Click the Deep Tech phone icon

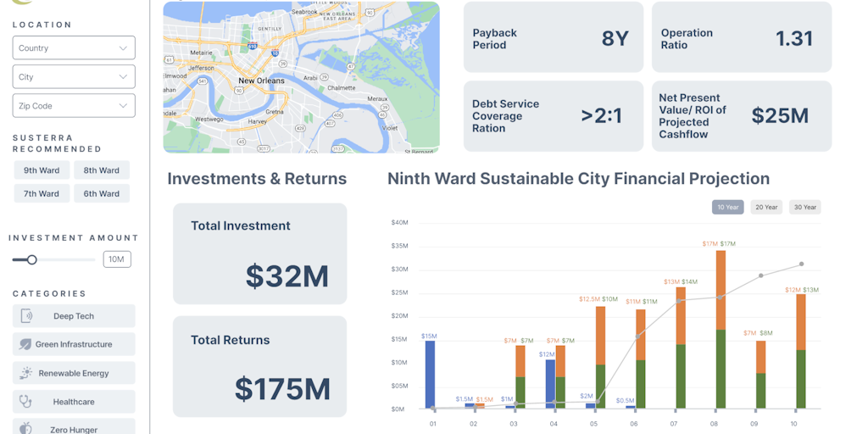pyautogui.click(x=26, y=316)
